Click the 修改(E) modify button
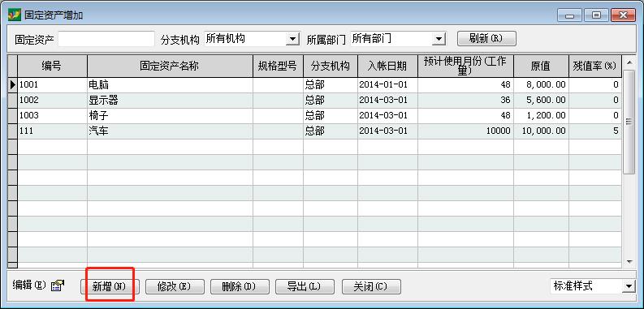Viewport: 644px width, 309px height. pyautogui.click(x=175, y=286)
